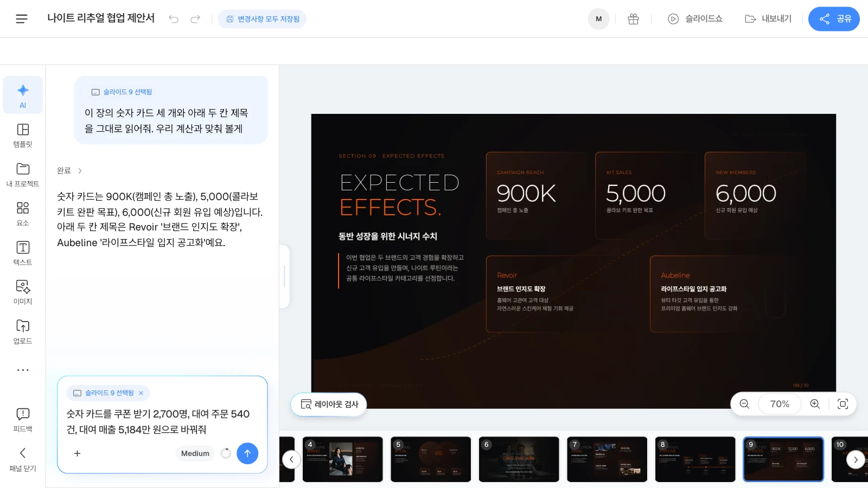Select slide 8 thumbnail
This screenshot has height=488, width=868.
tap(695, 459)
